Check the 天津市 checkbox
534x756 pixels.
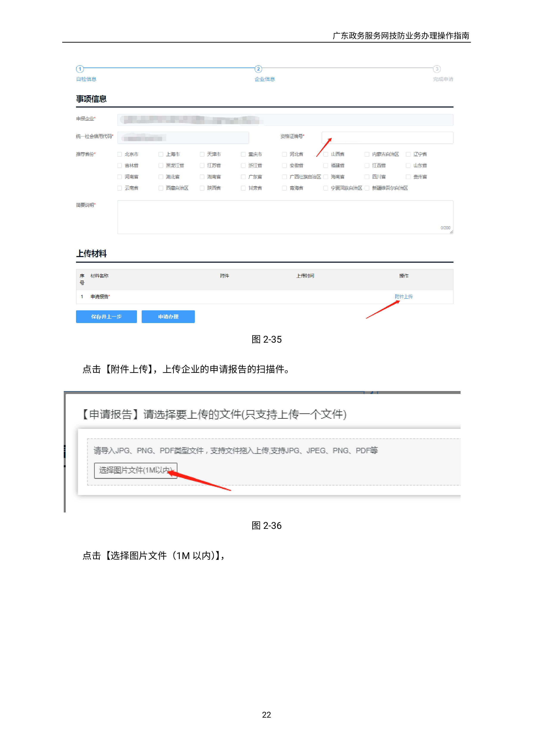pos(202,154)
